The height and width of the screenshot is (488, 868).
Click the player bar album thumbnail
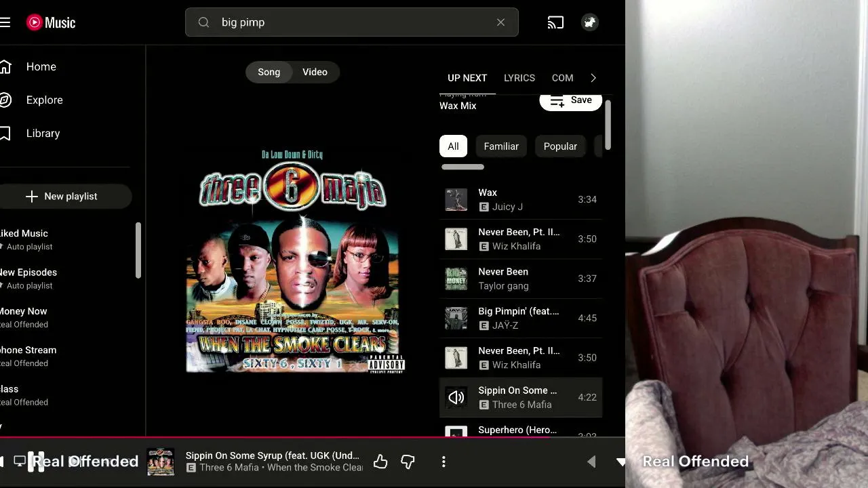[x=161, y=462]
